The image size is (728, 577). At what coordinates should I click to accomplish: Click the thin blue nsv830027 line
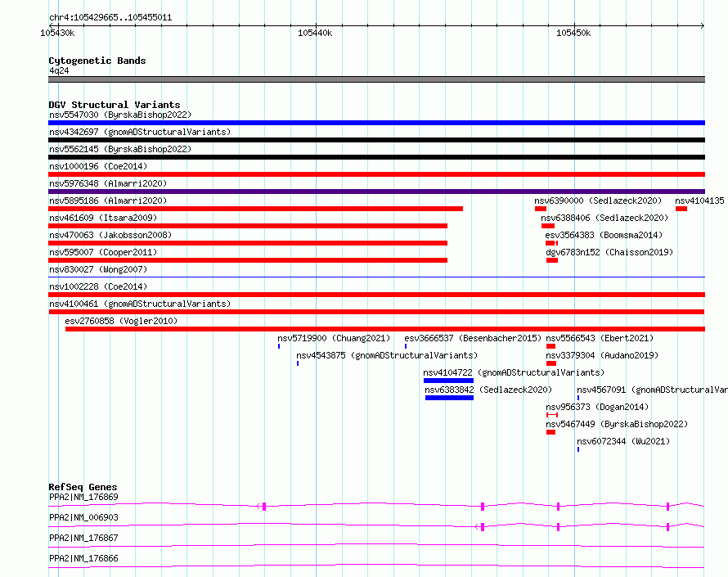point(376,277)
